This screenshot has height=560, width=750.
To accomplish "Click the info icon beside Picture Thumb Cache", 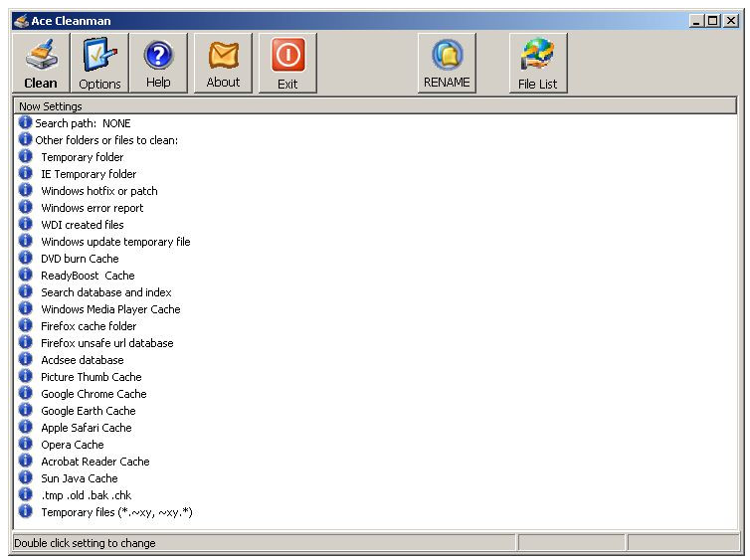I will pos(25,376).
